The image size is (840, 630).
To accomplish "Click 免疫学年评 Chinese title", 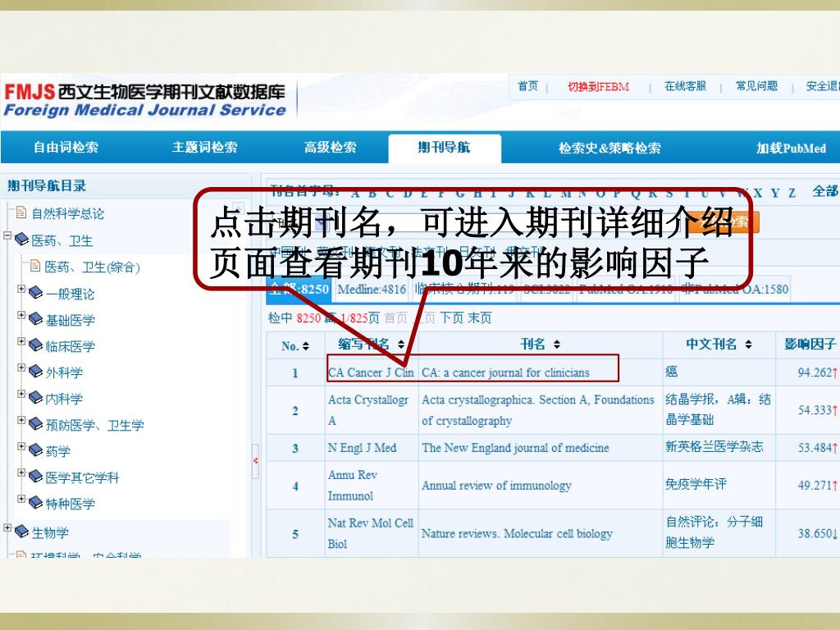I will pyautogui.click(x=696, y=484).
